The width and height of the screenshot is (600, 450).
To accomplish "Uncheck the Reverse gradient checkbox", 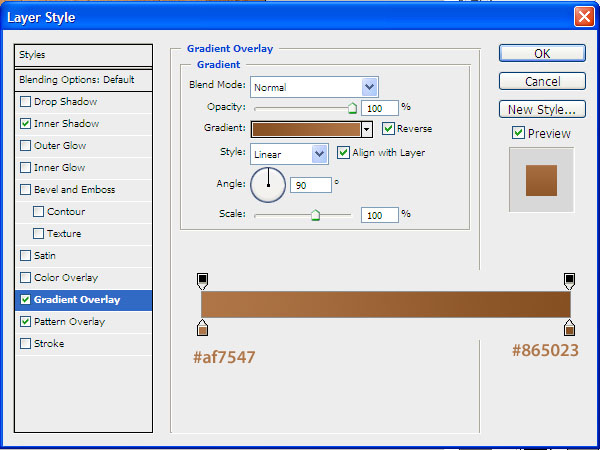I will pyautogui.click(x=388, y=129).
